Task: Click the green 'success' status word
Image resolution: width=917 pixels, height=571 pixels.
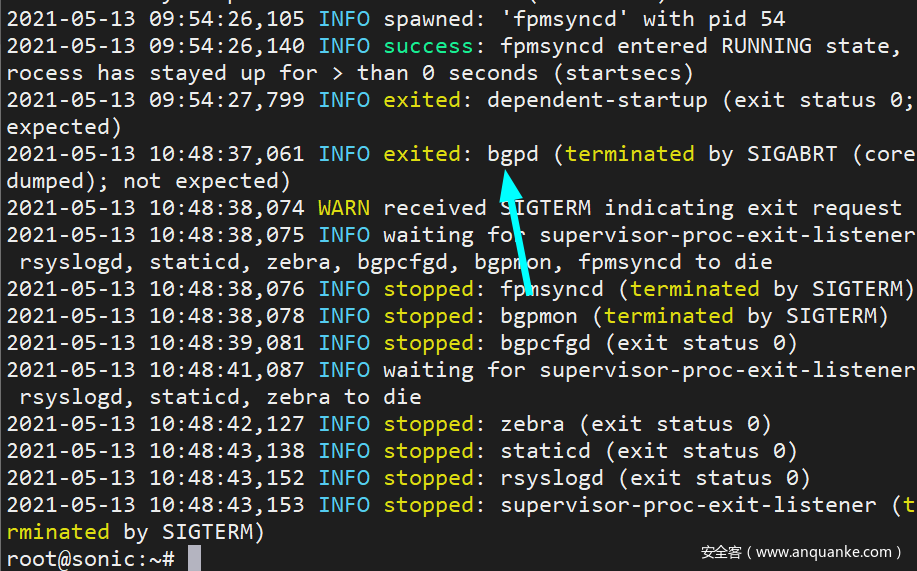Action: tap(428, 46)
